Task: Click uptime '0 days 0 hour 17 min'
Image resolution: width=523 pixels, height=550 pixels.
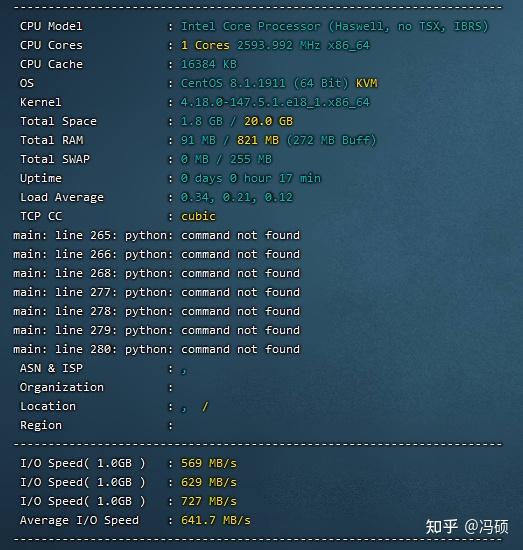Action: (250, 178)
